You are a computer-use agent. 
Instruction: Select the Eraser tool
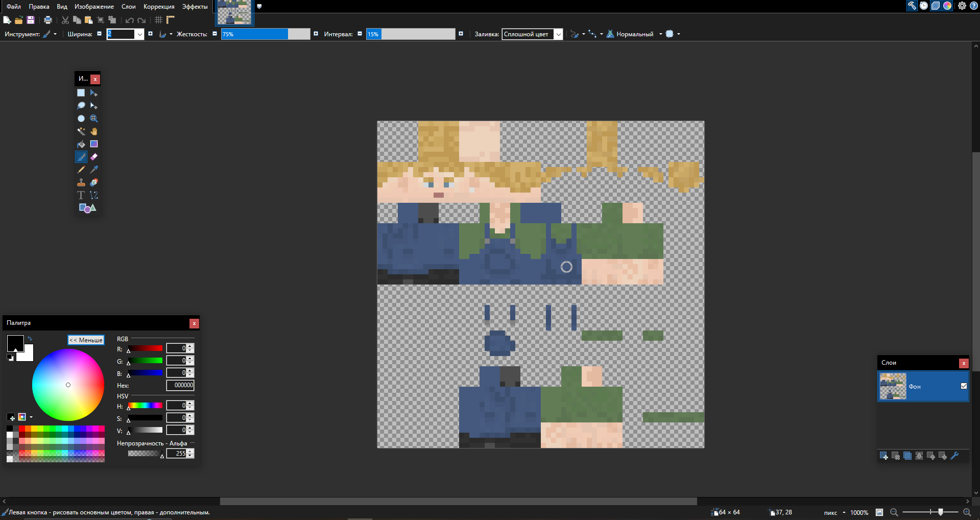point(94,157)
